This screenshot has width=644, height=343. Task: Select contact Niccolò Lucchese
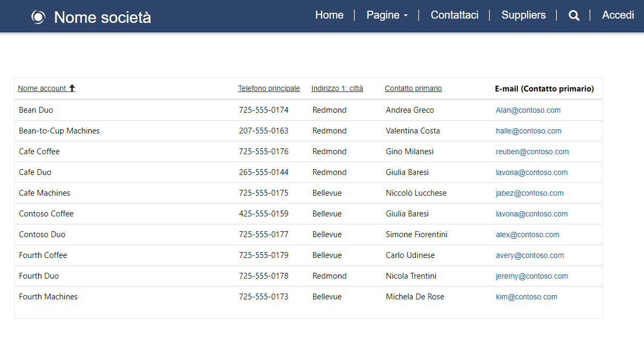[x=416, y=193]
